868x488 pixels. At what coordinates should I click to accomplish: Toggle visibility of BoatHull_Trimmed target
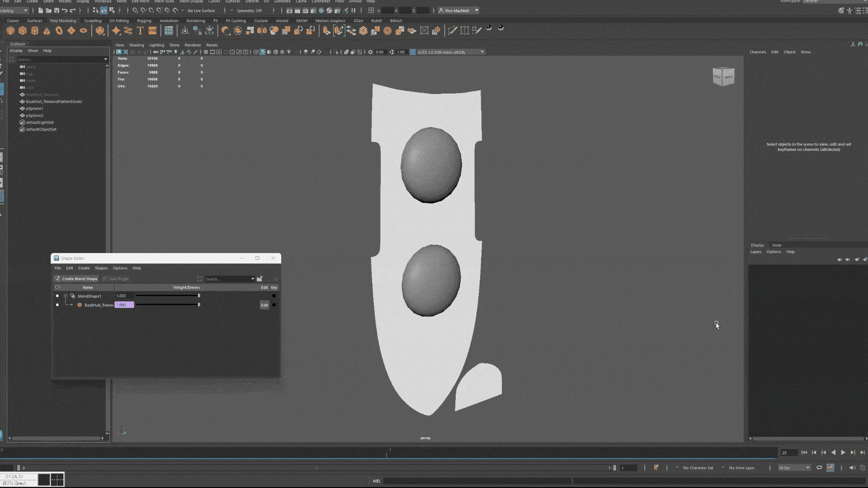57,305
